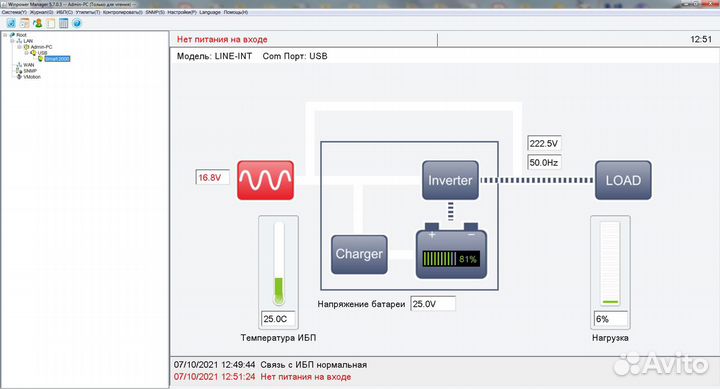The image size is (720, 389).
Task: Collapse the Root tree node
Action: click(x=5, y=35)
